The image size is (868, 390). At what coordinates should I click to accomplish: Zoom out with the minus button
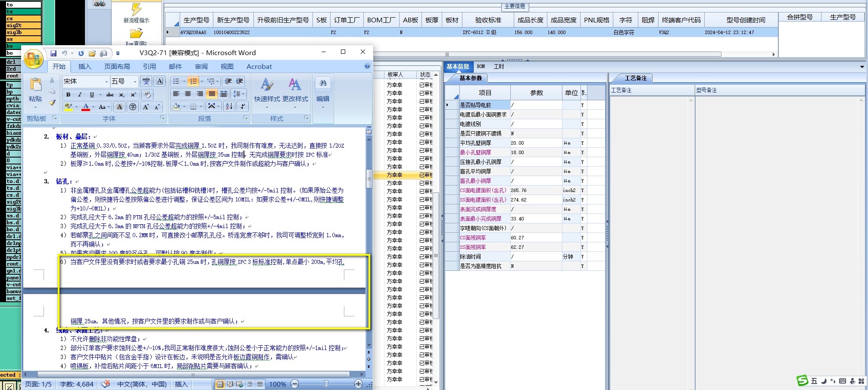pyautogui.click(x=295, y=384)
